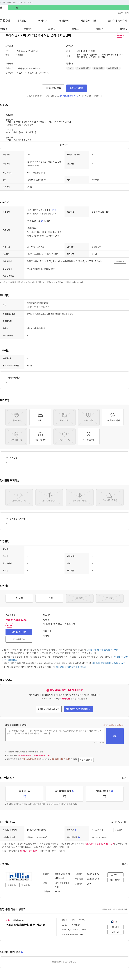Click the 서류 selection method box
This screenshot has width=129, height=980.
tap(19, 598)
